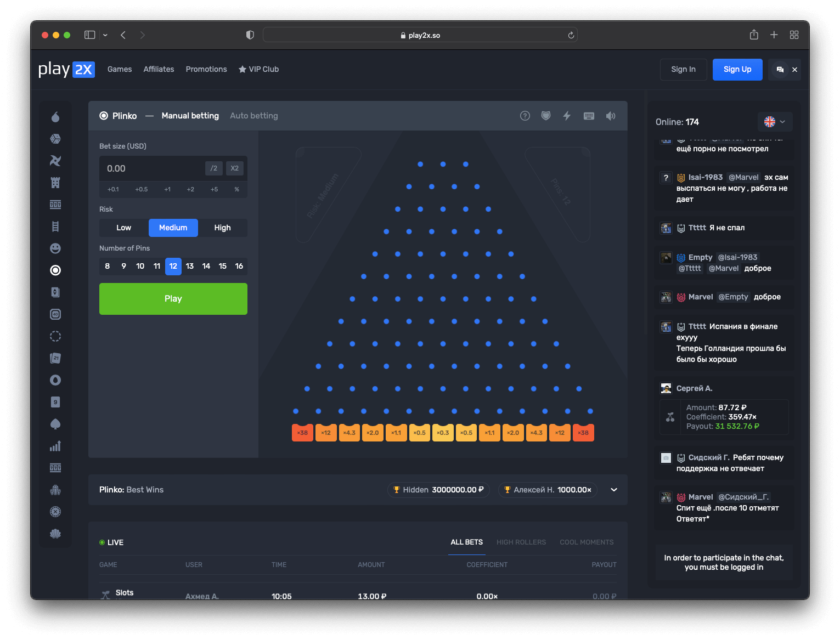Show keyboard hotkeys icon
Viewport: 840px width, 640px height.
point(589,116)
